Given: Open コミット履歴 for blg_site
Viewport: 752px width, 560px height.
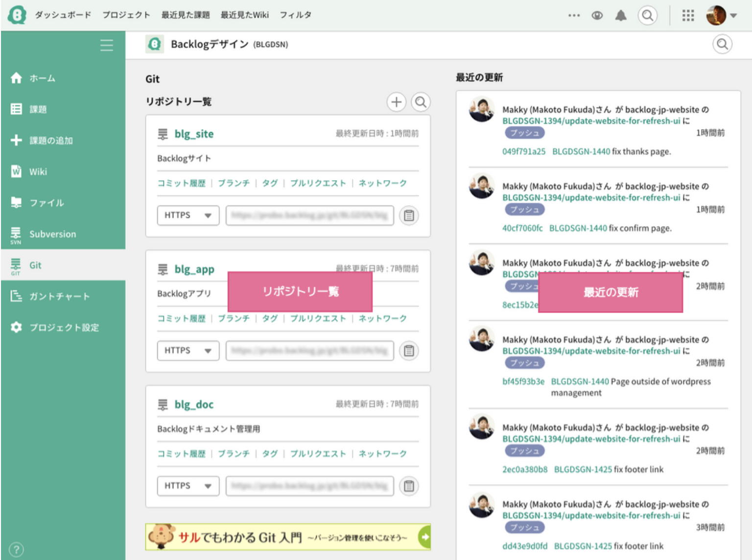Looking at the screenshot, I should (181, 183).
